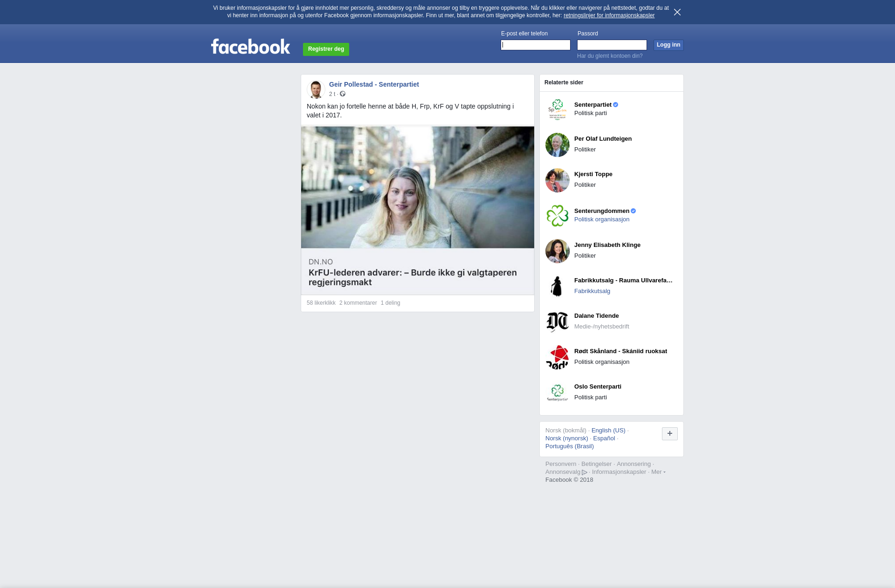Click the DN.NO source label
Screen dimensions: 895x588
321,262
